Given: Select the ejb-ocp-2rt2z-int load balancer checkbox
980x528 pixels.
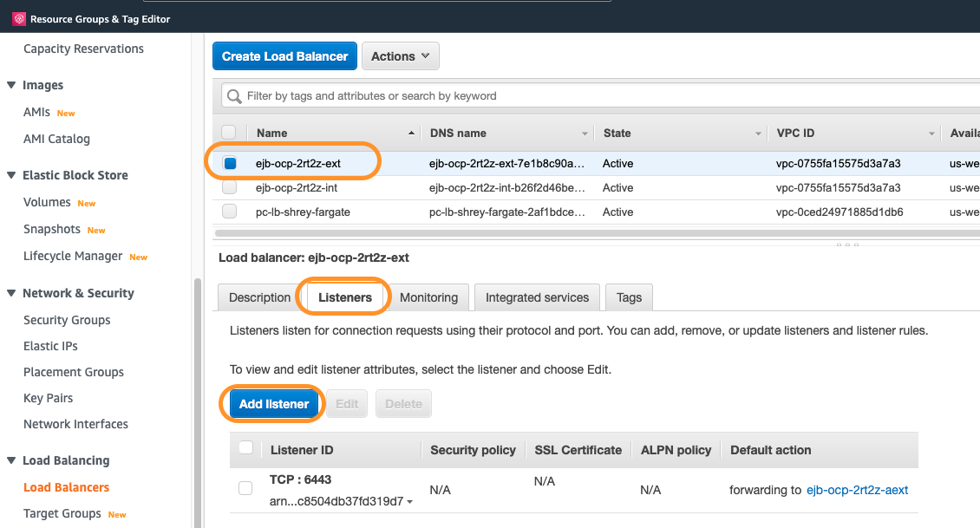Looking at the screenshot, I should [230, 187].
